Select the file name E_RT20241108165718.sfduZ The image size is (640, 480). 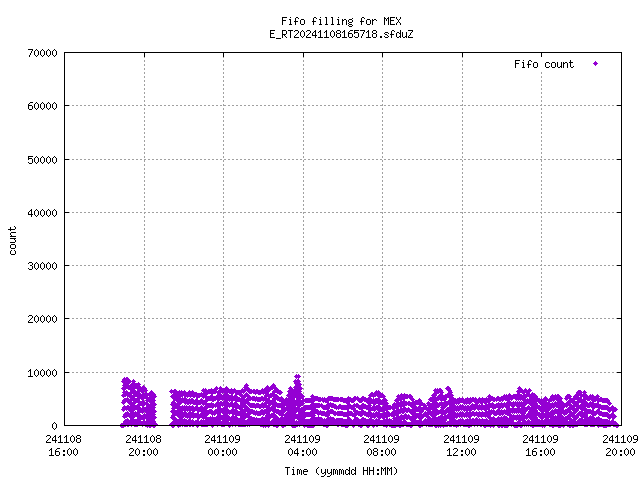[341, 34]
